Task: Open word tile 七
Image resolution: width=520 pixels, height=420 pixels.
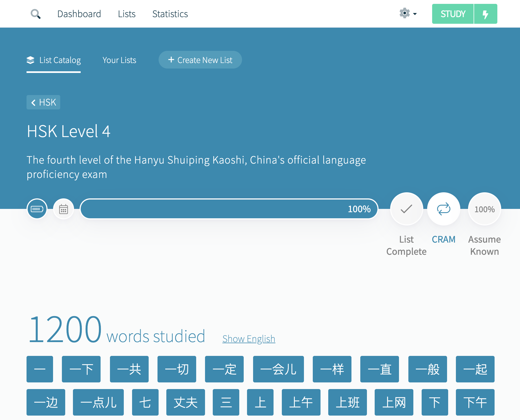Action: click(x=145, y=402)
